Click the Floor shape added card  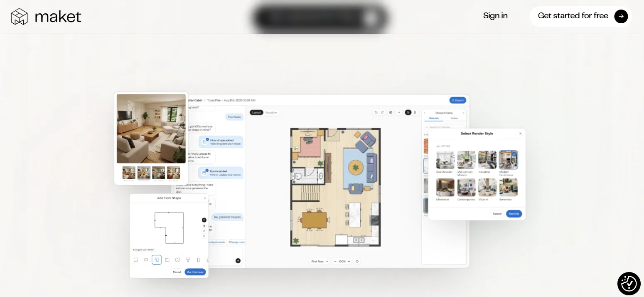point(221,142)
